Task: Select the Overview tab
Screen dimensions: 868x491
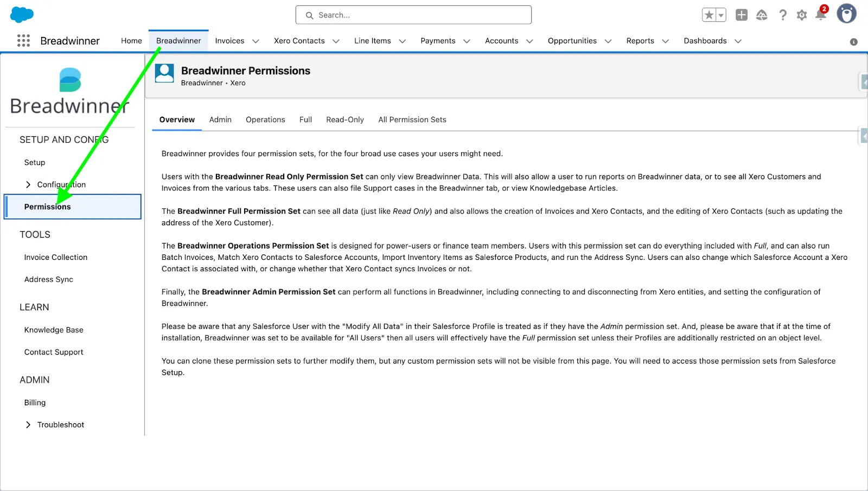Action: point(177,119)
